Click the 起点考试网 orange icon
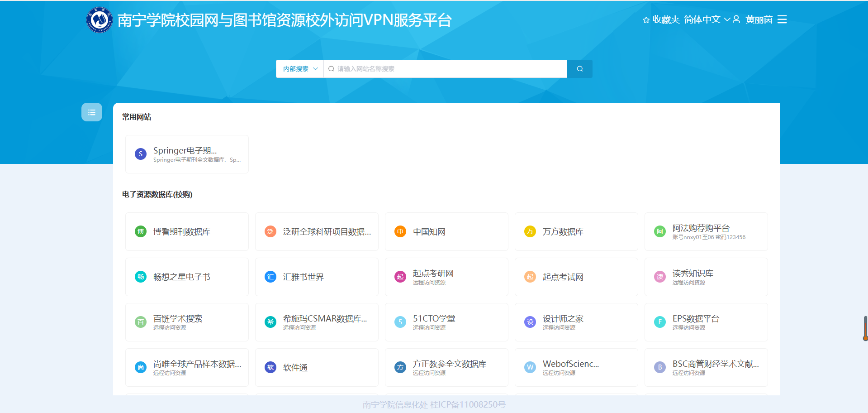 [530, 277]
